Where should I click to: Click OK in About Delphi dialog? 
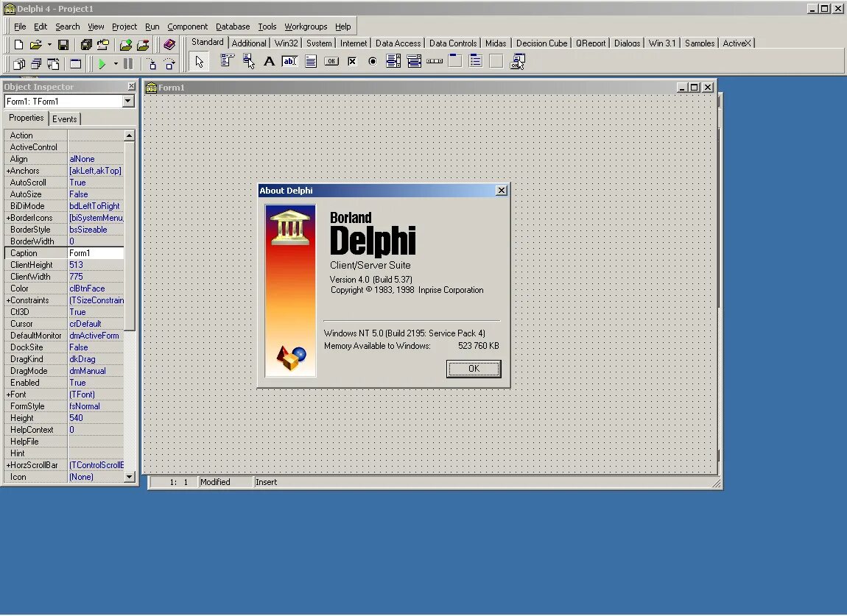(x=474, y=369)
